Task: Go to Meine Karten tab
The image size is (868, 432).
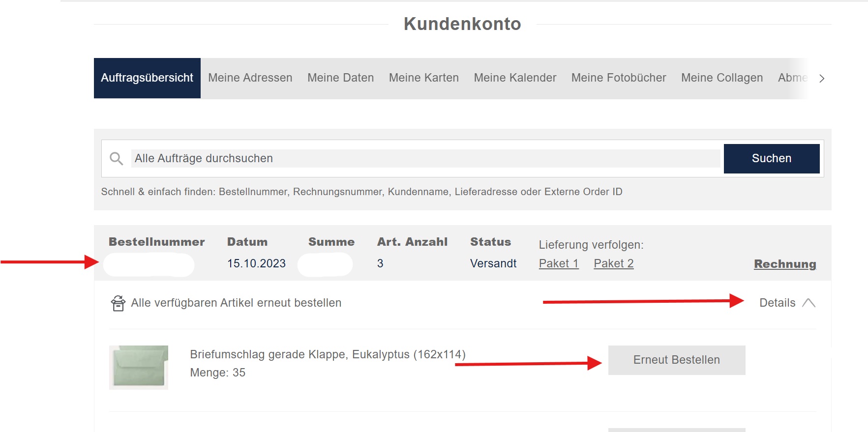Action: coord(424,78)
